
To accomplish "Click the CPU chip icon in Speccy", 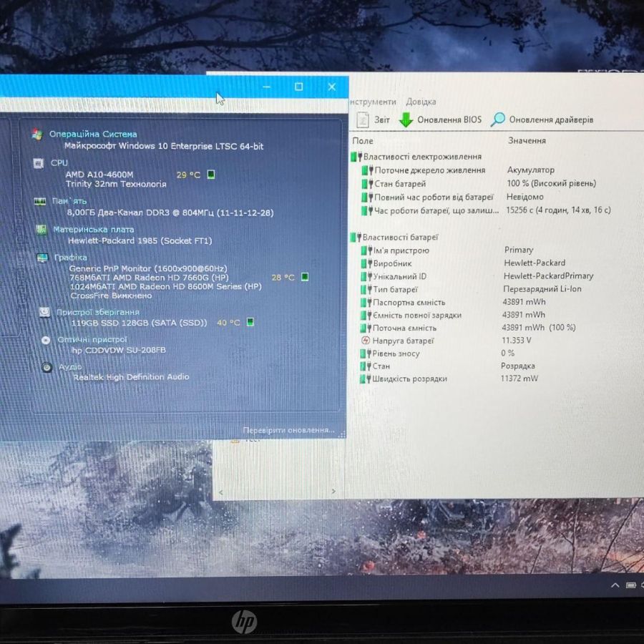I will click(38, 163).
